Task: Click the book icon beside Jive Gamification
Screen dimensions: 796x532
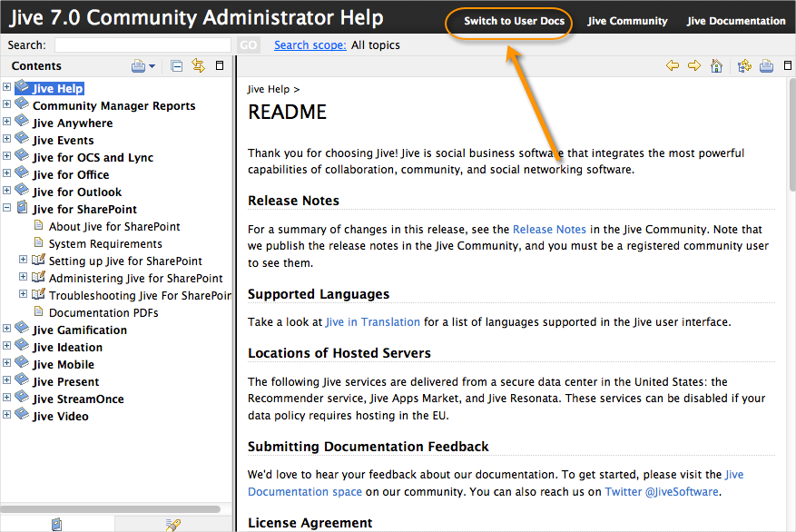Action: (x=22, y=329)
